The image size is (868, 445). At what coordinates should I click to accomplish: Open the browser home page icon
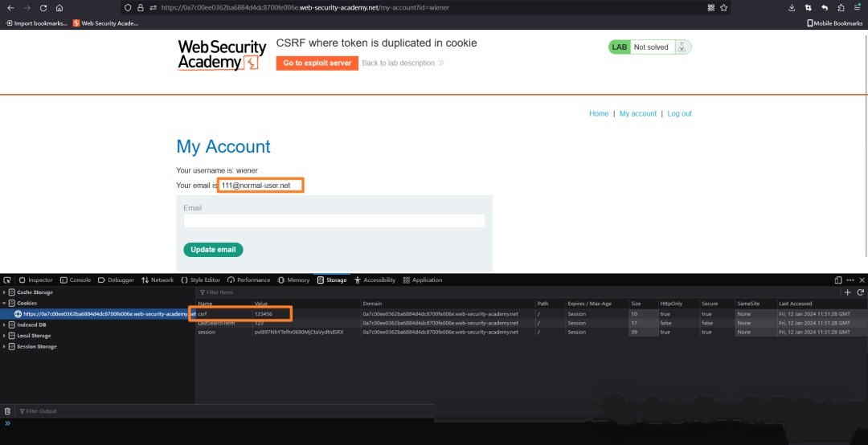tap(59, 8)
